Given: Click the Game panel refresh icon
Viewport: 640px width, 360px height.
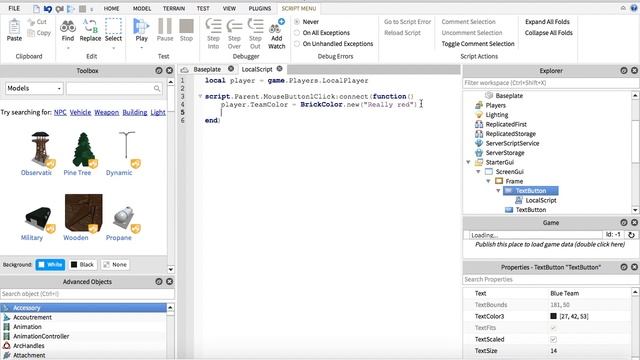Looking at the screenshot, I should [x=631, y=235].
